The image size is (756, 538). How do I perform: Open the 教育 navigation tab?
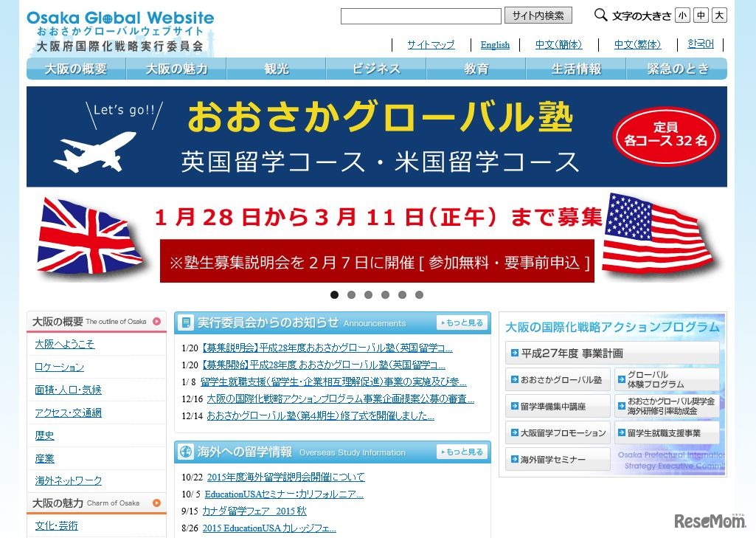[x=475, y=69]
